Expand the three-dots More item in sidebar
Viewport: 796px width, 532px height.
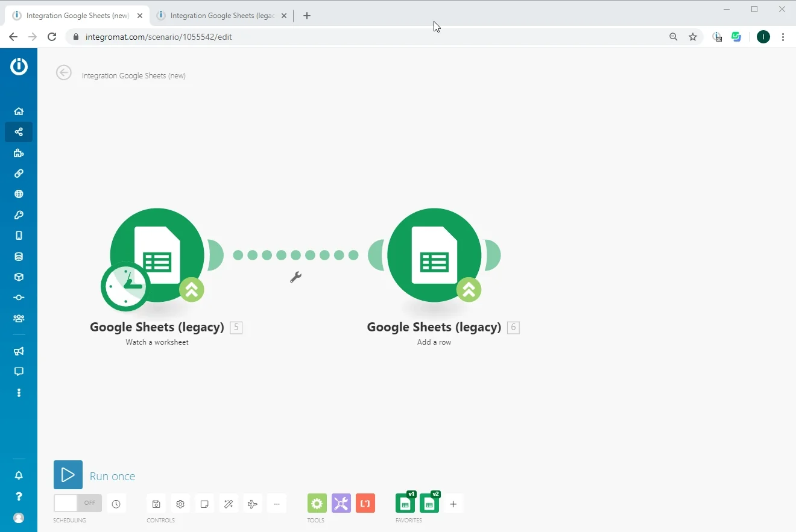tap(19, 393)
